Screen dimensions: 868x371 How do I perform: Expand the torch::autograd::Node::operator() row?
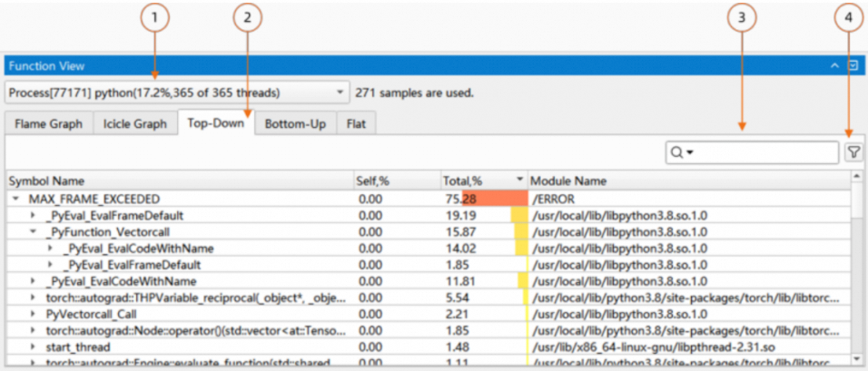coord(34,331)
